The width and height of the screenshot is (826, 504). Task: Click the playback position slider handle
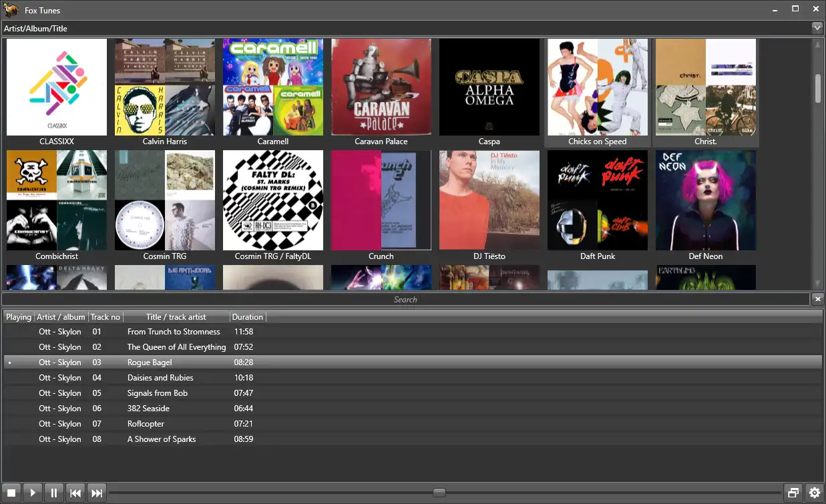point(439,493)
